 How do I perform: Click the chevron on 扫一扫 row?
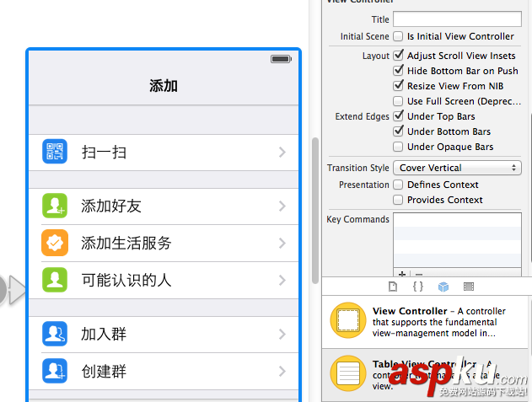[x=282, y=152]
